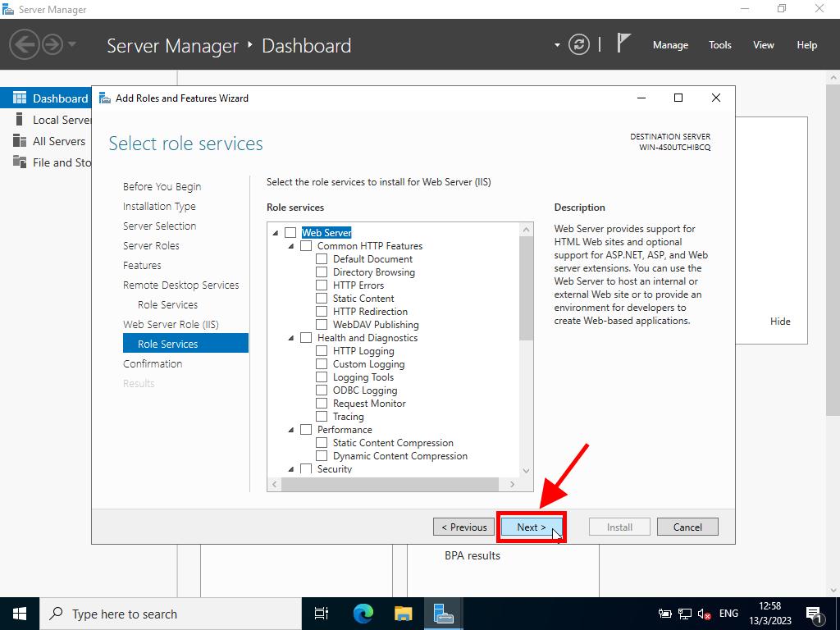840x630 pixels.
Task: Click the role services vertical scrollbar thumb
Action: click(x=526, y=288)
